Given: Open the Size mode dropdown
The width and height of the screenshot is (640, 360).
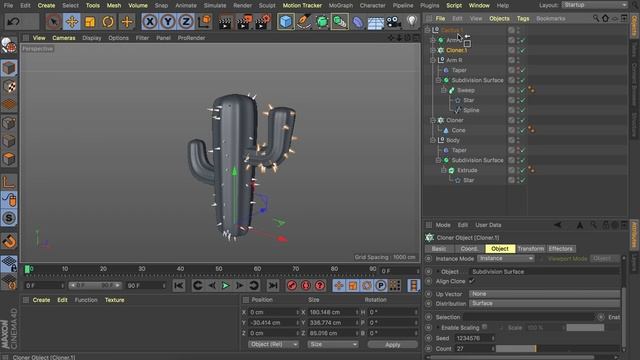Looking at the screenshot, I should 333,344.
